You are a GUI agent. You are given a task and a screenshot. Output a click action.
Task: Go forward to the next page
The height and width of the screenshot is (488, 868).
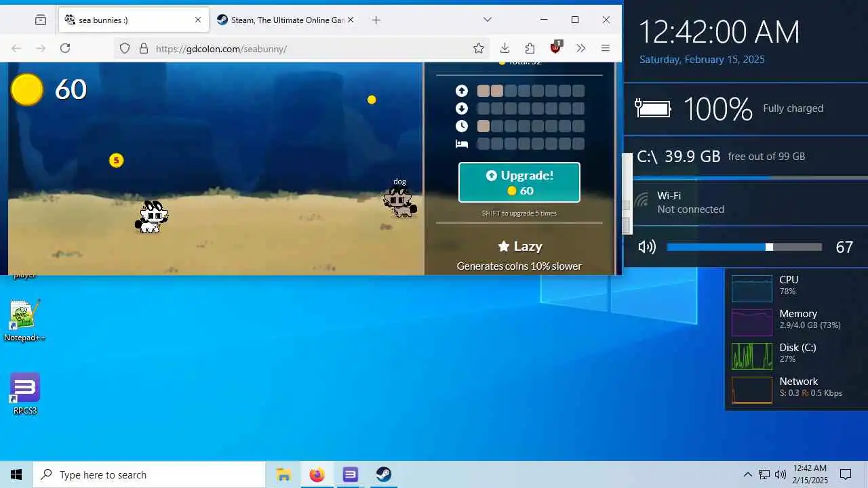click(41, 48)
